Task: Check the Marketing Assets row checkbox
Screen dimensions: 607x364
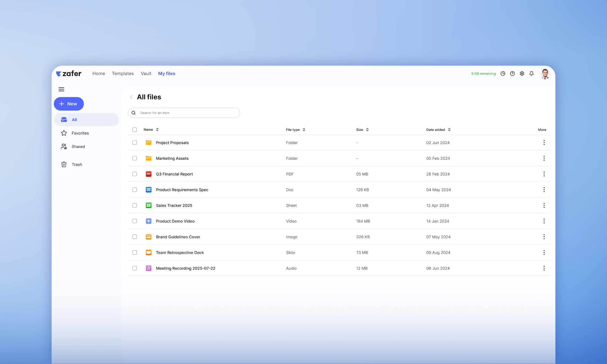Action: 134,158
